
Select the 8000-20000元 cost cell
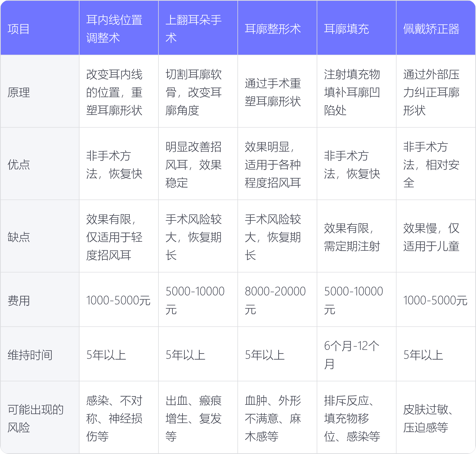pyautogui.click(x=277, y=299)
